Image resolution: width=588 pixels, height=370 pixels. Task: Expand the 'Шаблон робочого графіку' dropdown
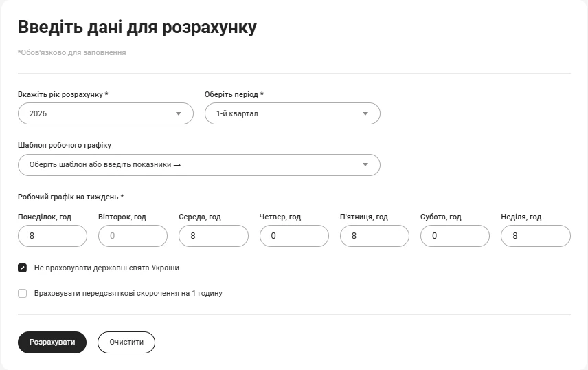pyautogui.click(x=192, y=165)
